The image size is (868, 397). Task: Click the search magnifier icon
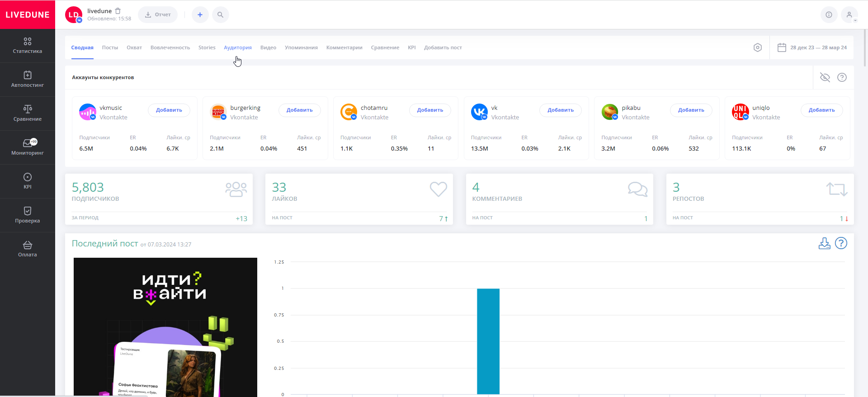220,15
